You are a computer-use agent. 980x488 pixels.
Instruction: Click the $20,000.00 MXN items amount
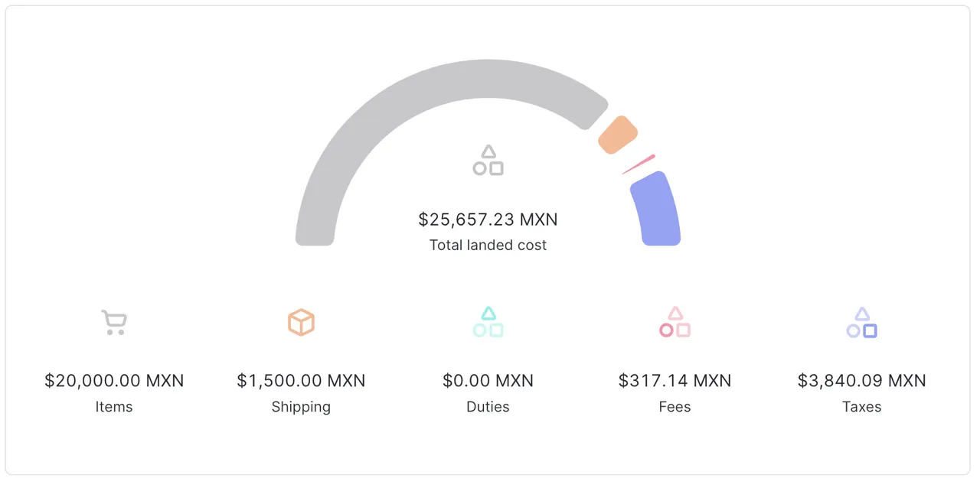[x=114, y=381]
